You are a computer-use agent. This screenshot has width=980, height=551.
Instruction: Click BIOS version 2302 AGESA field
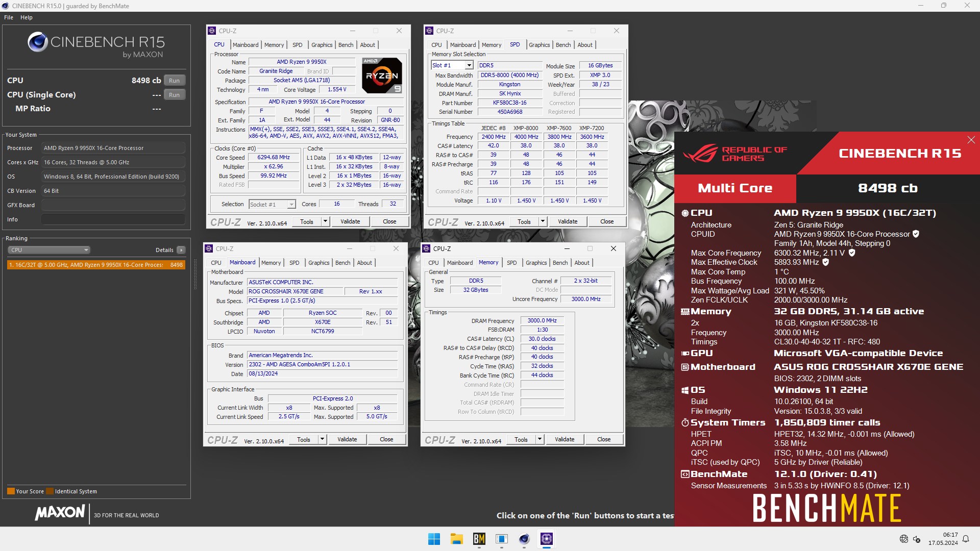click(x=323, y=364)
